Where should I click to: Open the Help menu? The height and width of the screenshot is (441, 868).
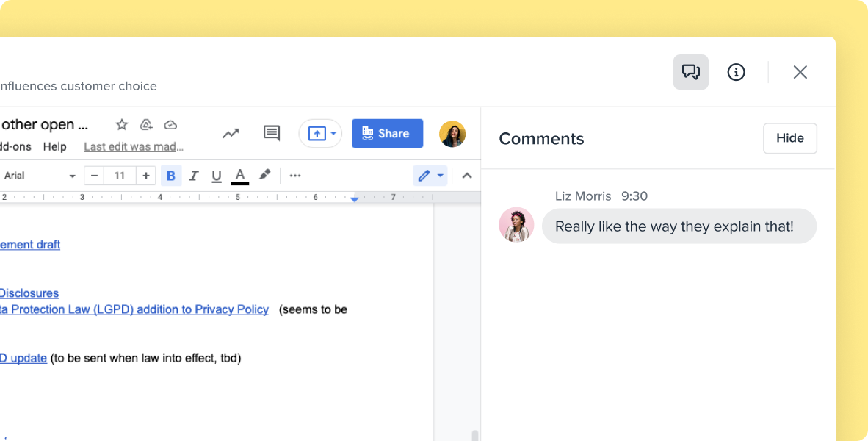55,147
